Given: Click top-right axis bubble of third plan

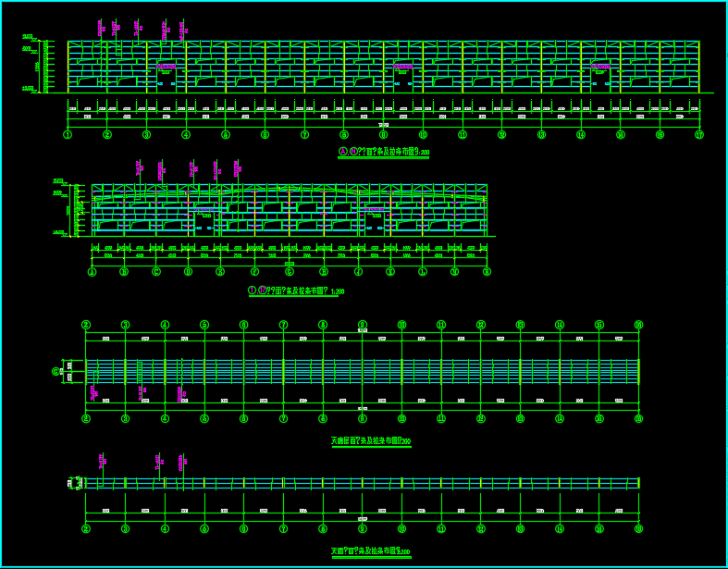Looking at the screenshot, I should (x=638, y=325).
